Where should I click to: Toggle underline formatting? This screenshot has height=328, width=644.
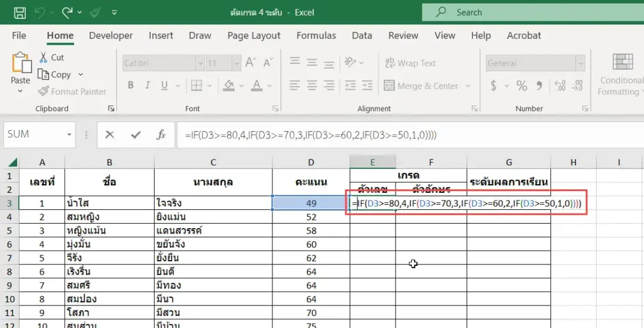pyautogui.click(x=164, y=85)
